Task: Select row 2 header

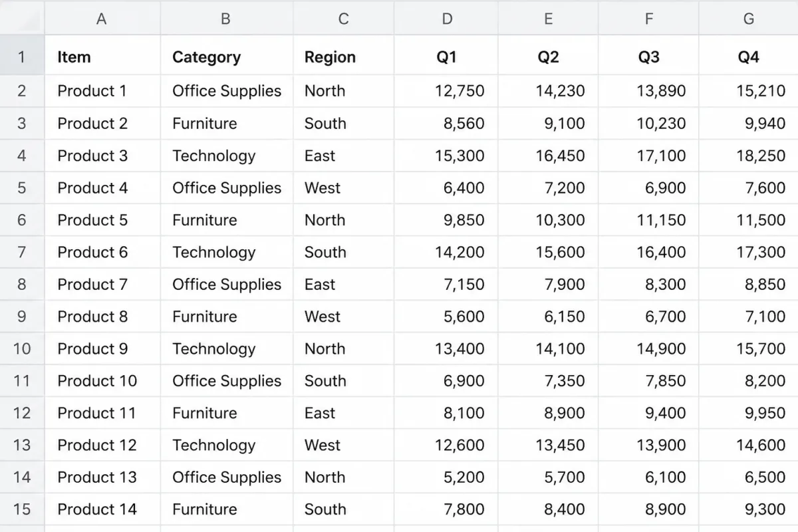Action: 22,91
